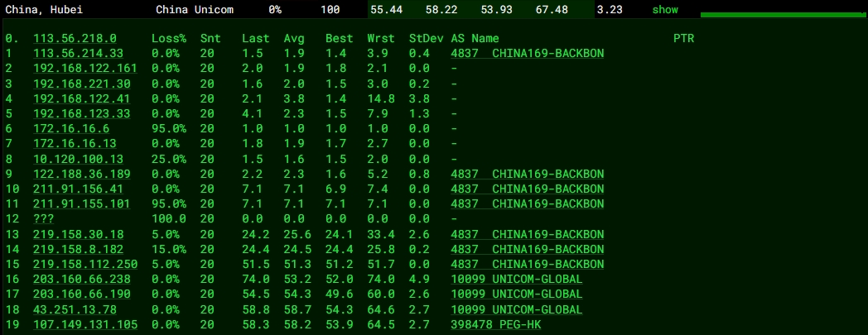Click the ??? unknown hop 12 entry

(44, 219)
